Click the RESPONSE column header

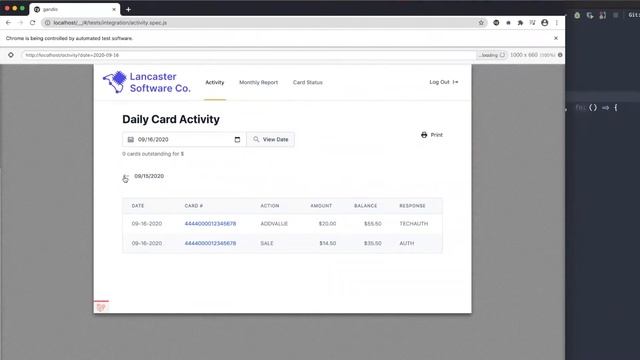coord(412,206)
